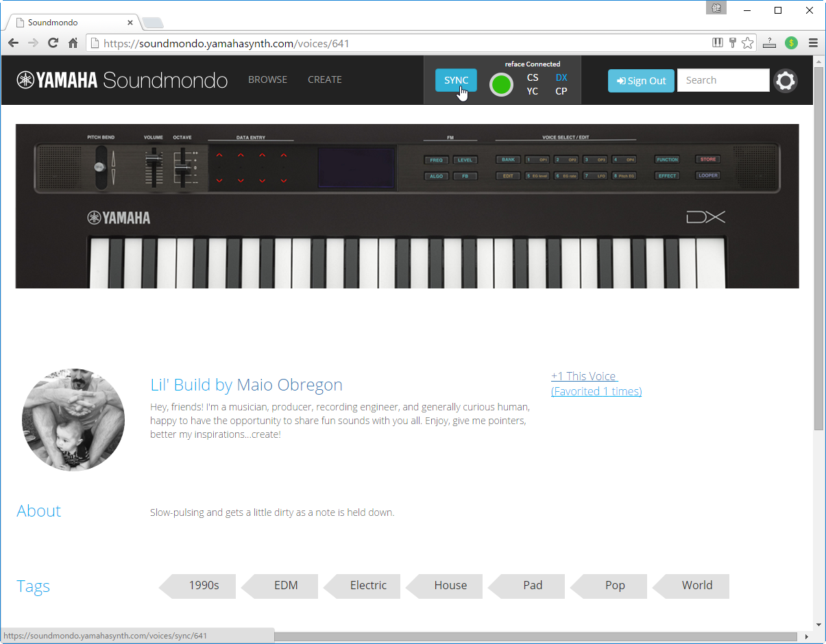Select voice button 4 OP4
Image resolution: width=826 pixels, height=644 pixels.
click(624, 160)
